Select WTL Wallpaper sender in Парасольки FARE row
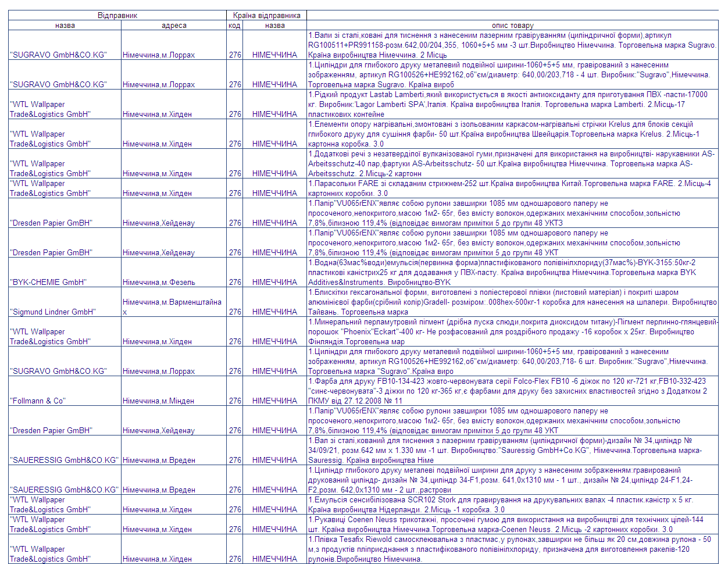The width and height of the screenshot is (728, 564). pos(65,188)
